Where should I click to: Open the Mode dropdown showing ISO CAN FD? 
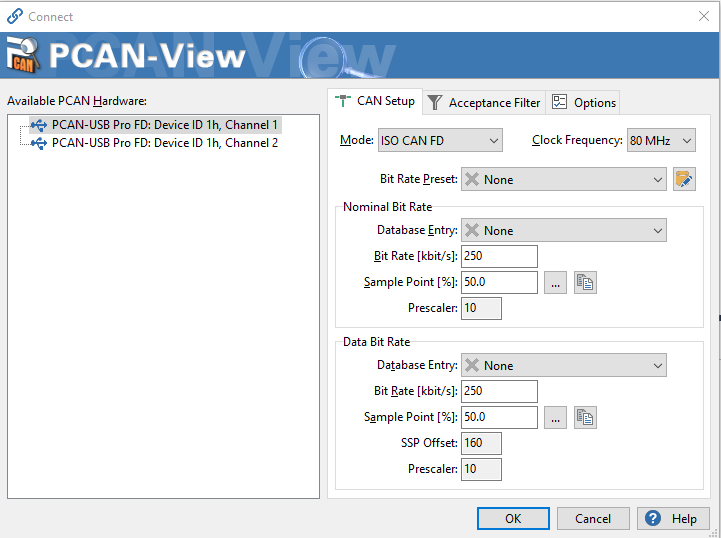440,140
